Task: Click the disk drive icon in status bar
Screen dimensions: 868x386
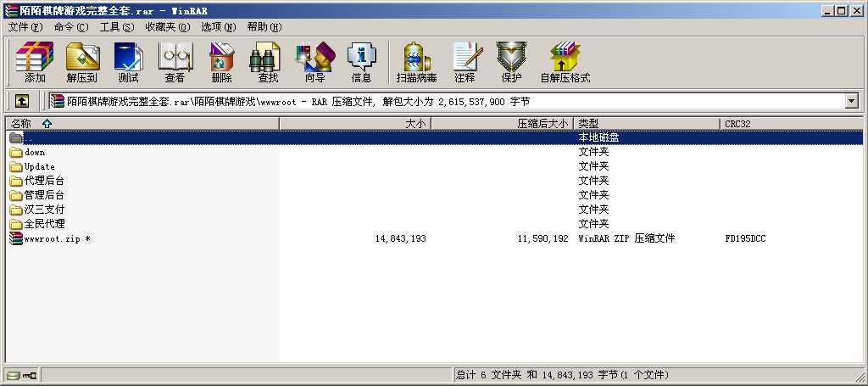Action: [x=14, y=376]
